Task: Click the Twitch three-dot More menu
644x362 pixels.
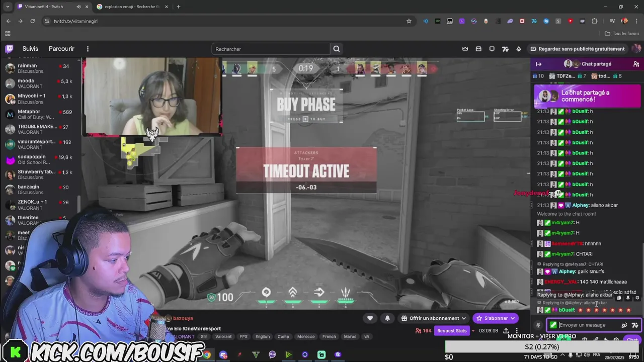Action: click(x=88, y=49)
